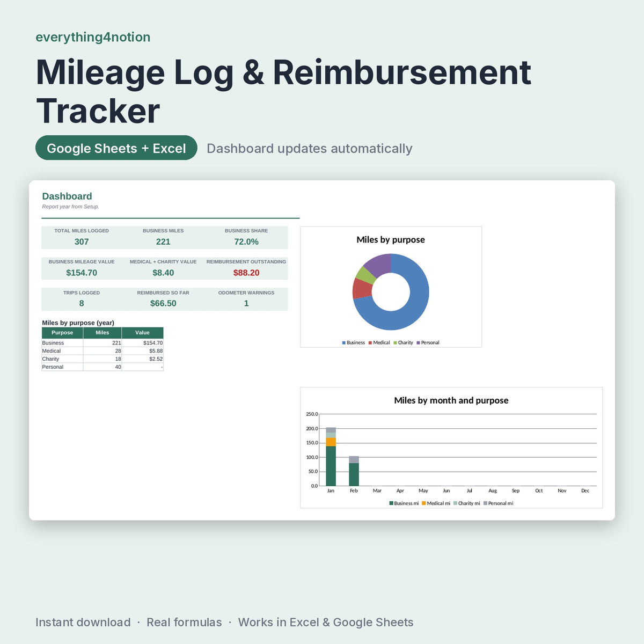The width and height of the screenshot is (644, 644).
Task: Click the Personal row label in table
Action: 53,367
